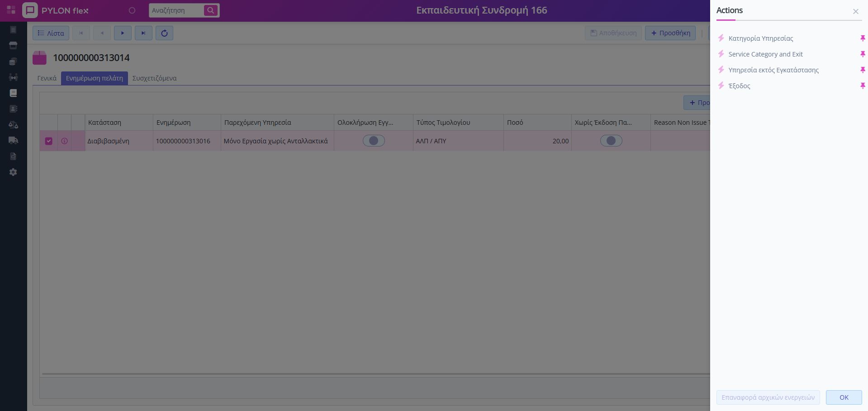
Task: Toggle Χωρίς Έκδοση Πα... switch
Action: [611, 141]
